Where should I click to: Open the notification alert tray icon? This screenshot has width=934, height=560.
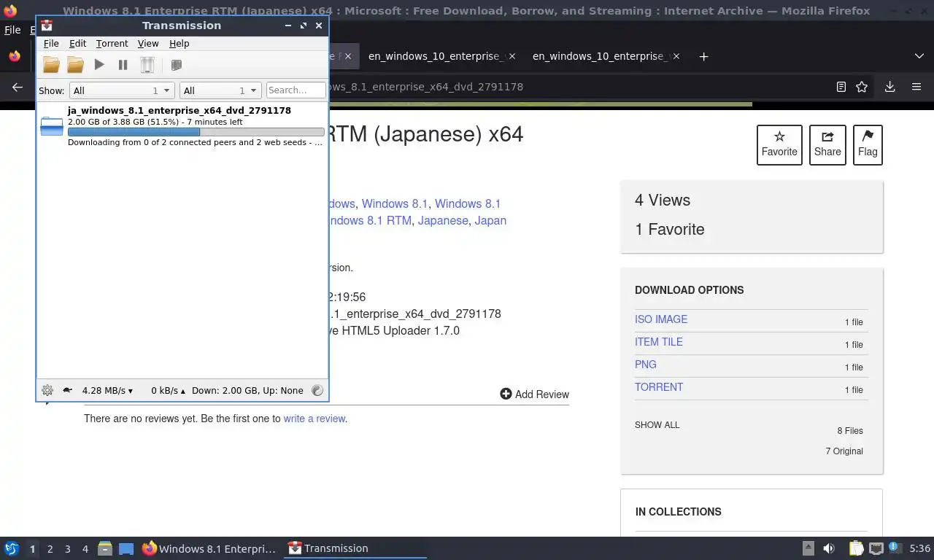click(x=894, y=548)
